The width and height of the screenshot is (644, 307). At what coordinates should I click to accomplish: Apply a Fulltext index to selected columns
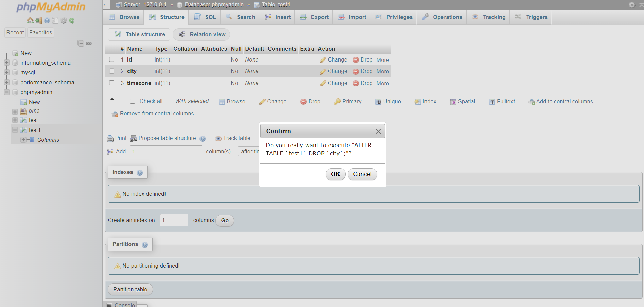502,101
